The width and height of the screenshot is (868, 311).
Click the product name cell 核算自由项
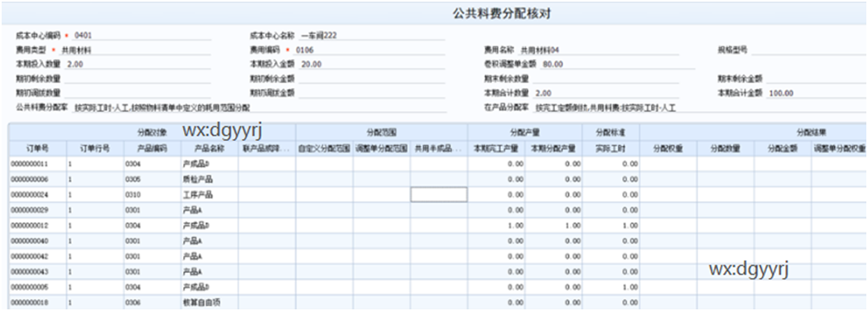coord(210,303)
